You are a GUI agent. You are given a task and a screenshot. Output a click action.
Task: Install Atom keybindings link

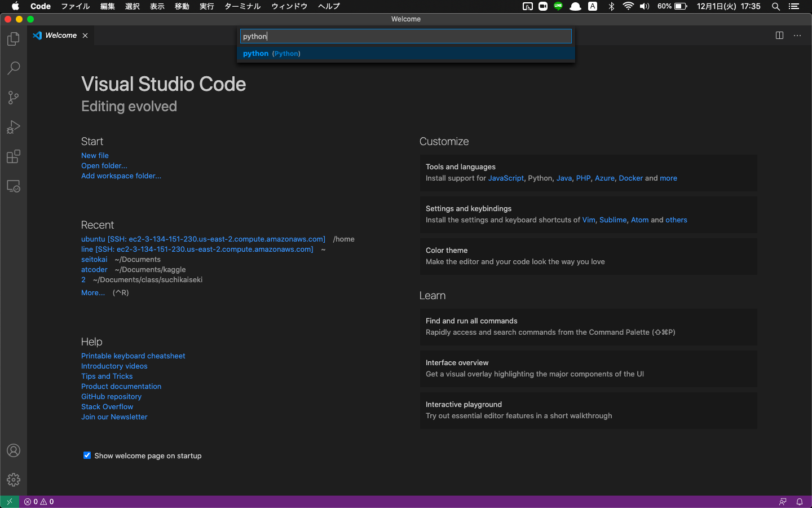(639, 220)
